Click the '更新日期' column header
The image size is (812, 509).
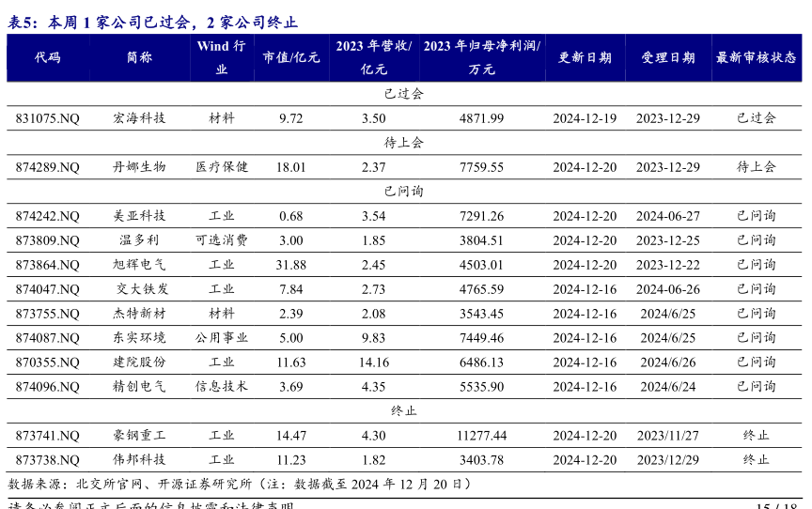point(585,57)
